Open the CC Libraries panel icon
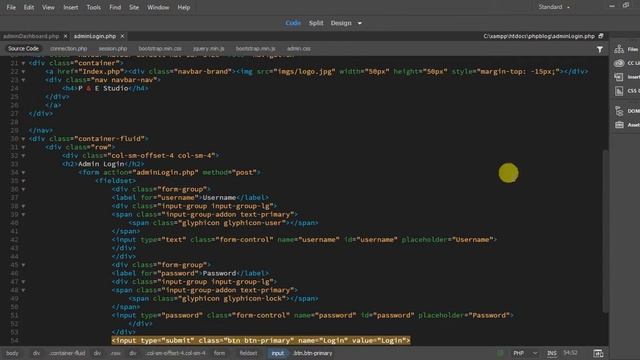 pyautogui.click(x=619, y=63)
